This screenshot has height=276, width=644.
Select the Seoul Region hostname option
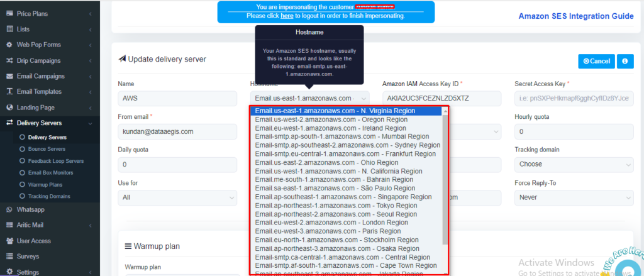[x=347, y=214]
